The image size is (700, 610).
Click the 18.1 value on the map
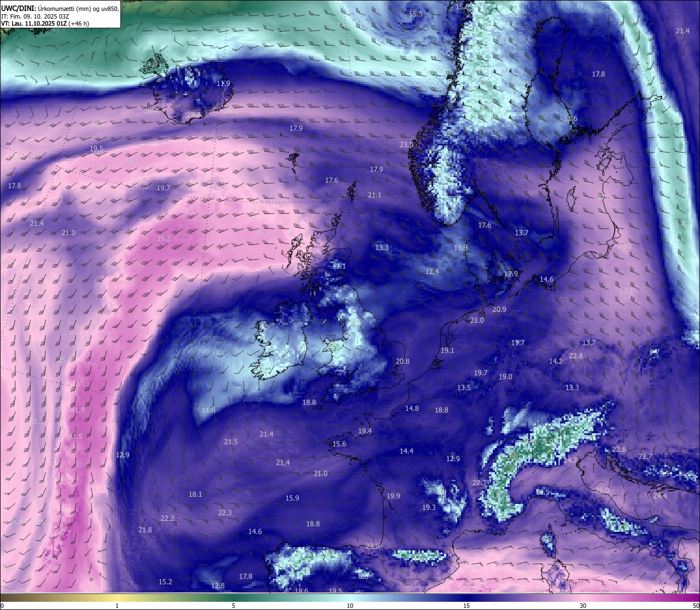[x=195, y=494]
